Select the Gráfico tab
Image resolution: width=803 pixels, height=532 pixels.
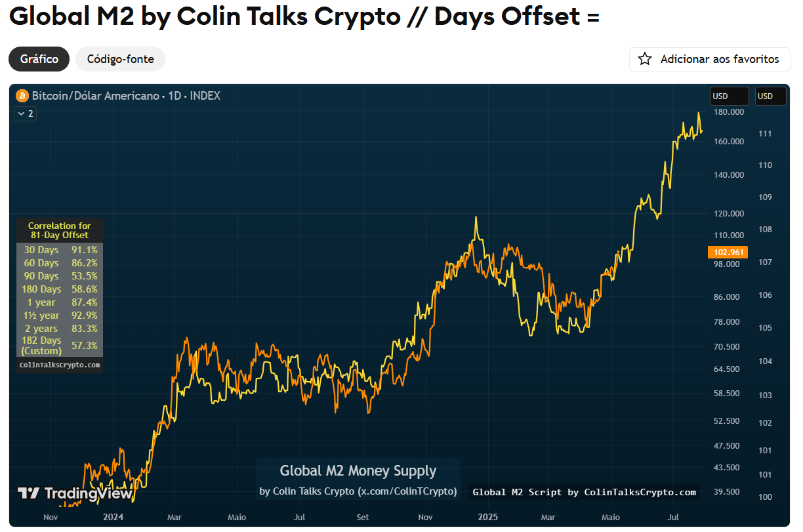(39, 59)
